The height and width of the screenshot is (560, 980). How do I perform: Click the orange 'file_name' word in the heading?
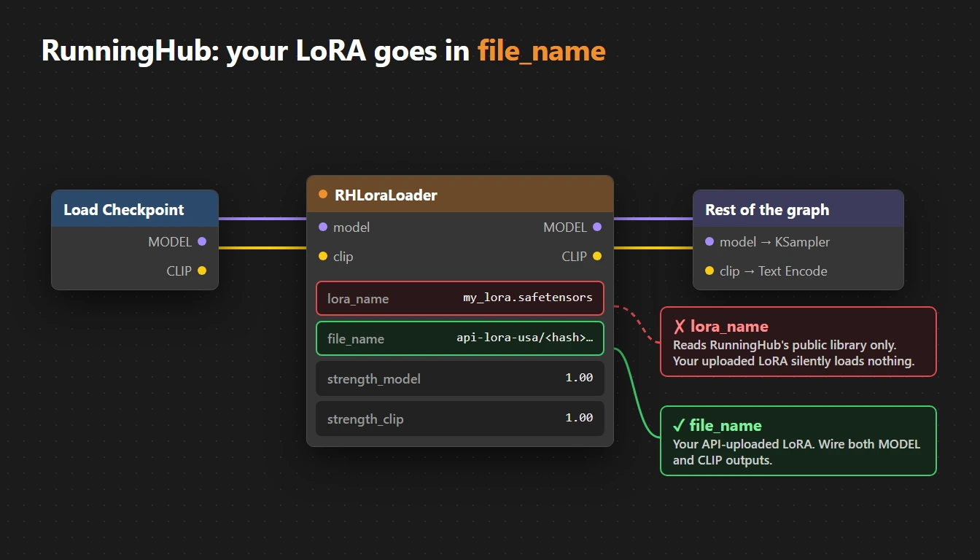click(x=542, y=51)
